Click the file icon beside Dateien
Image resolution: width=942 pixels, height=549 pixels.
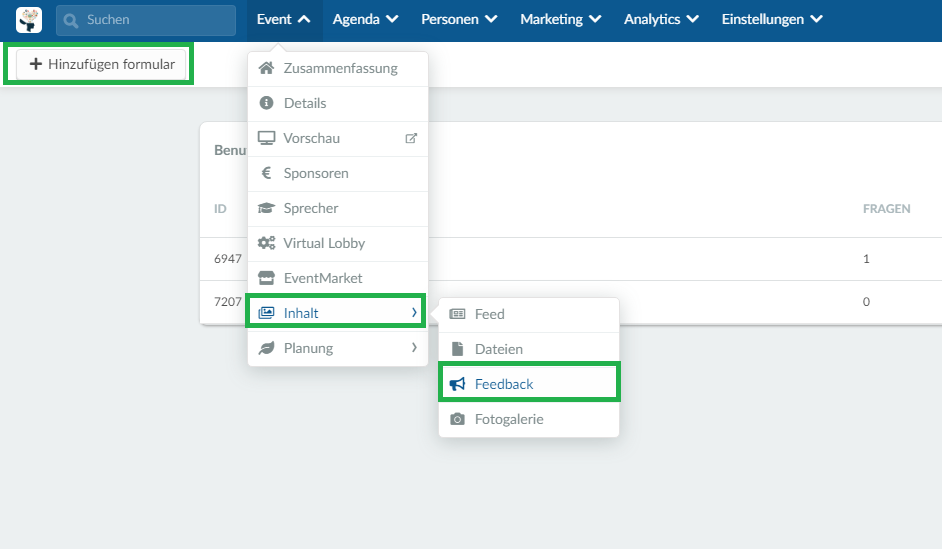(457, 348)
